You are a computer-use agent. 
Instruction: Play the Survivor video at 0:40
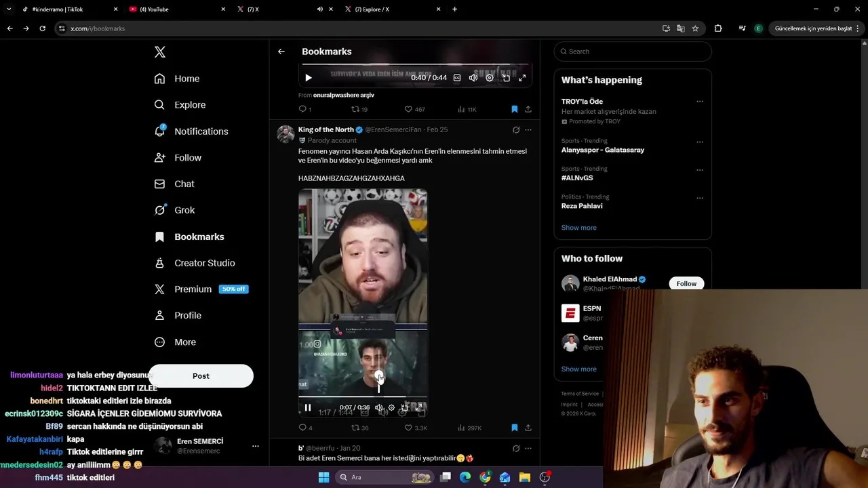(x=308, y=78)
